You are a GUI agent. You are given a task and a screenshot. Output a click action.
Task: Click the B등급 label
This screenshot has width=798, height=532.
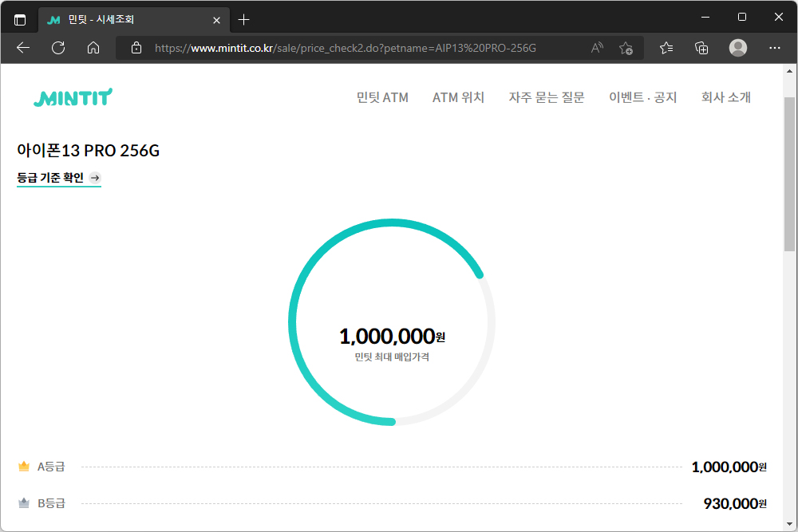51,503
